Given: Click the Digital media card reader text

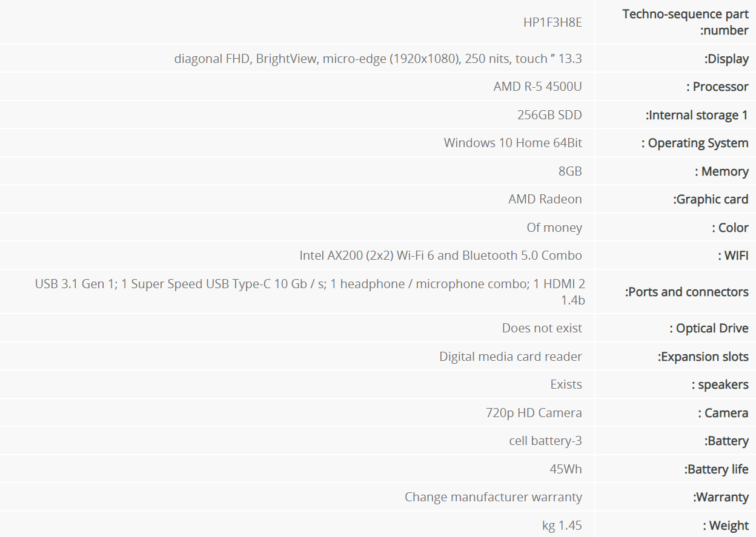Looking at the screenshot, I should click(511, 357).
